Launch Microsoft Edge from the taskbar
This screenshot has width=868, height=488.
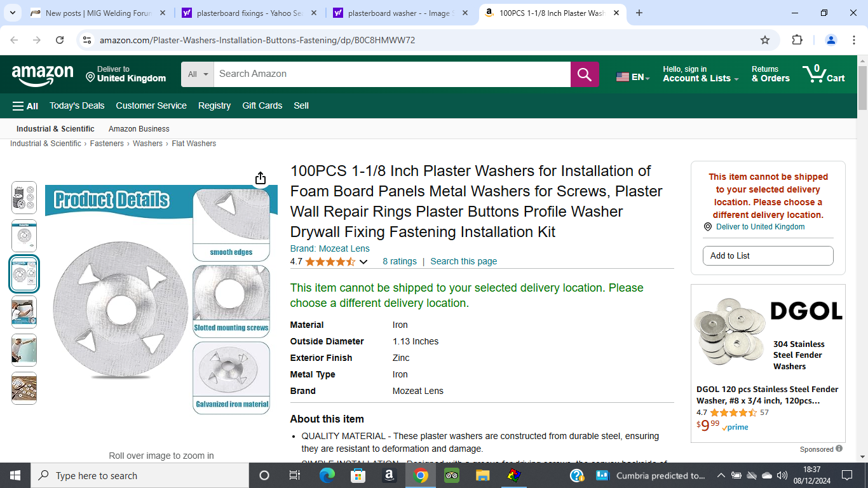327,475
